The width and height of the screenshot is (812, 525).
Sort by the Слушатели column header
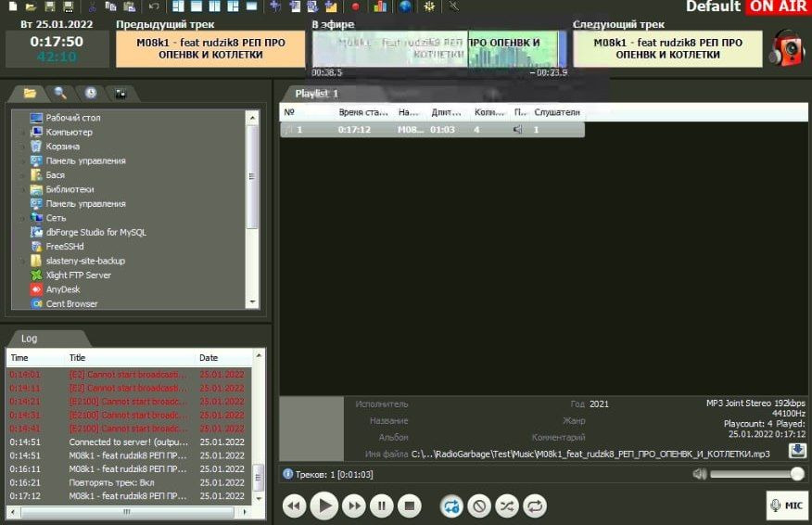coord(557,112)
